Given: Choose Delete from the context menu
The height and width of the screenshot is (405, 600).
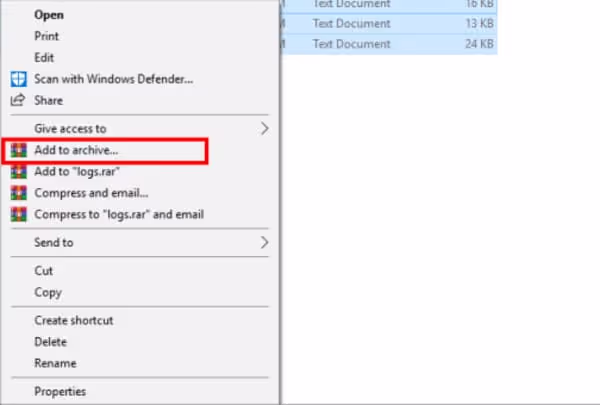Looking at the screenshot, I should click(x=51, y=342).
